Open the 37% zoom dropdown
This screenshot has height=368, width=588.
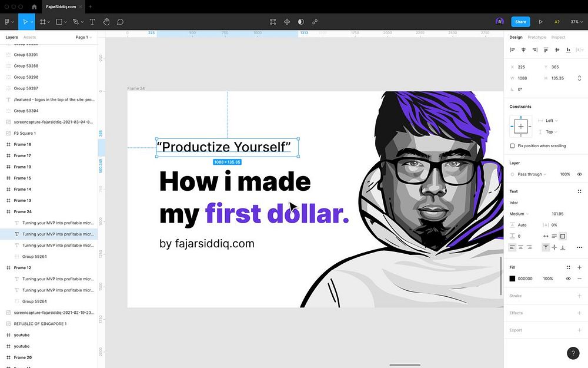577,22
